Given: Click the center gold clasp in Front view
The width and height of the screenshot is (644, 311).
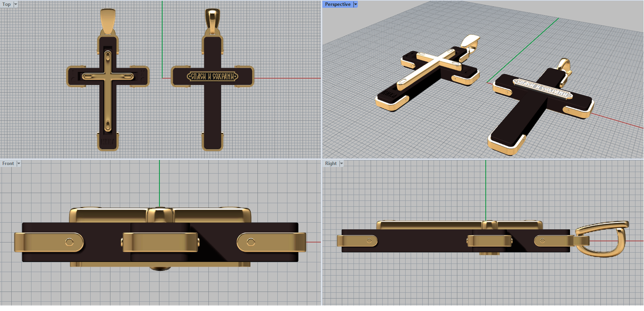Looking at the screenshot, I should pos(160,242).
